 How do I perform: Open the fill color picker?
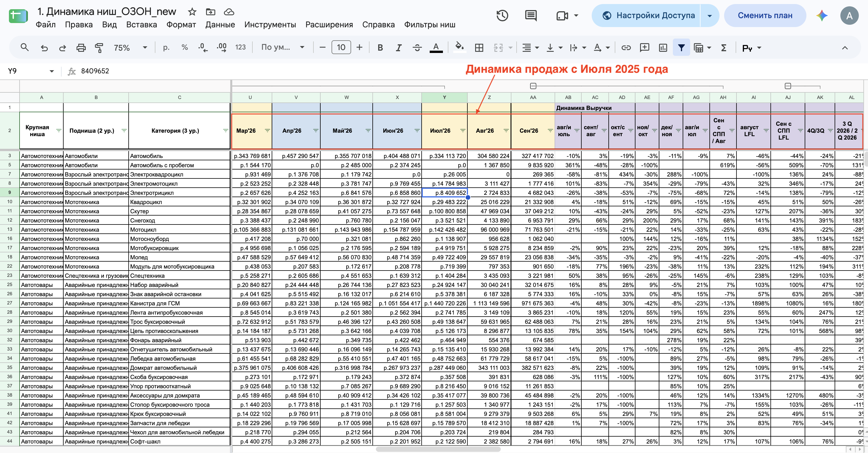[x=460, y=47]
